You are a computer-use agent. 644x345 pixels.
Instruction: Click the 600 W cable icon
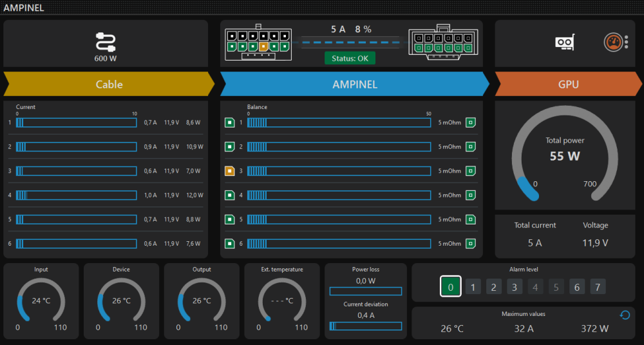click(105, 42)
